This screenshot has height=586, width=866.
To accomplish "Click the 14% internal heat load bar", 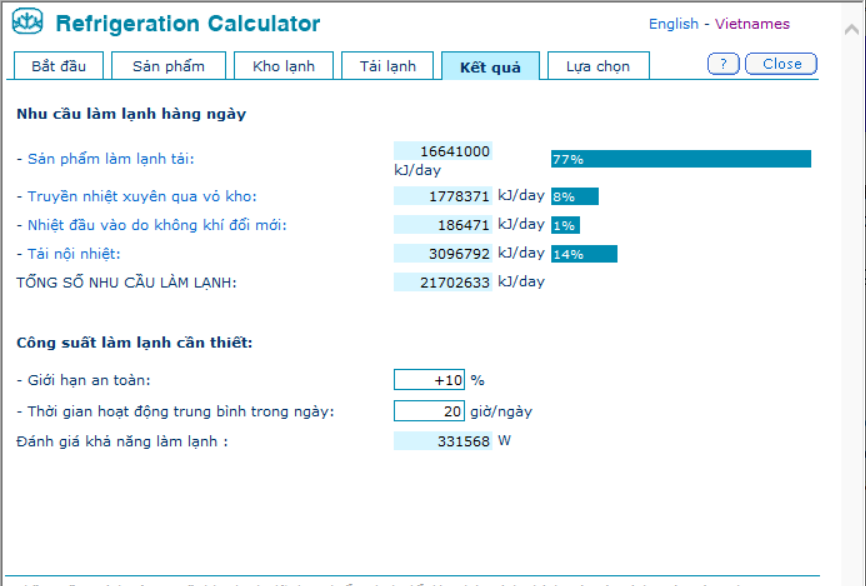I will pos(584,254).
